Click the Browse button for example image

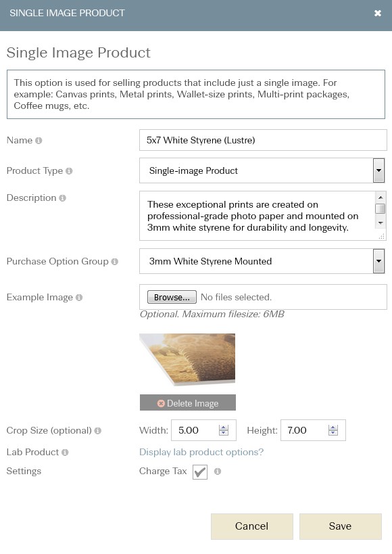coord(172,297)
